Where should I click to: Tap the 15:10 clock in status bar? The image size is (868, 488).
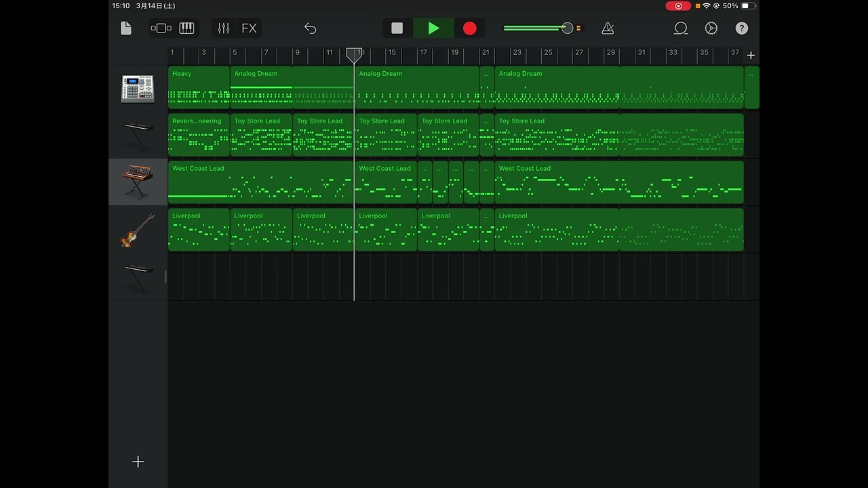coord(121,5)
